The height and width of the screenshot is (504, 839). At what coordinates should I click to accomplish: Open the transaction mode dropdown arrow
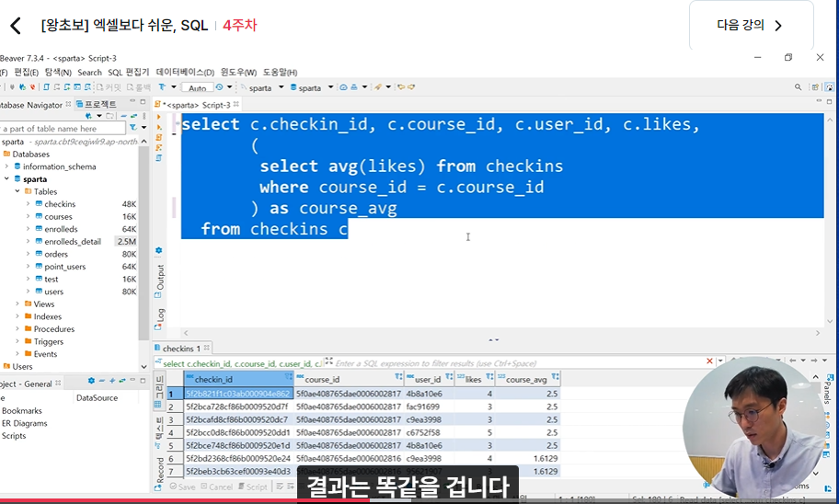173,87
